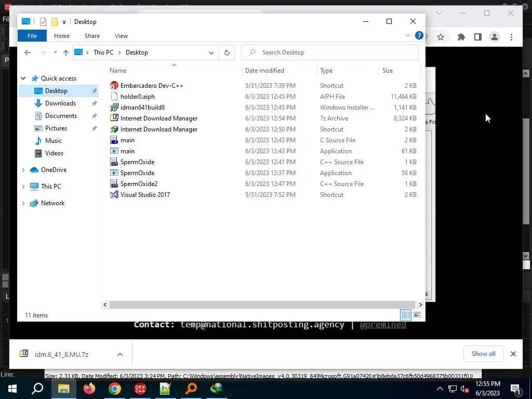
Task: Open Videos in Quick access
Action: (54, 153)
